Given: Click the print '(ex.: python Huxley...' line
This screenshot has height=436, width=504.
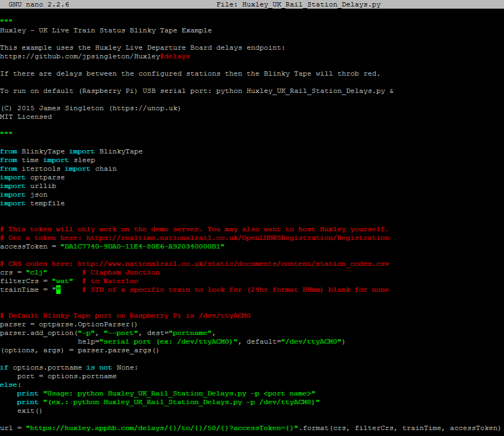Looking at the screenshot, I should [x=168, y=403].
